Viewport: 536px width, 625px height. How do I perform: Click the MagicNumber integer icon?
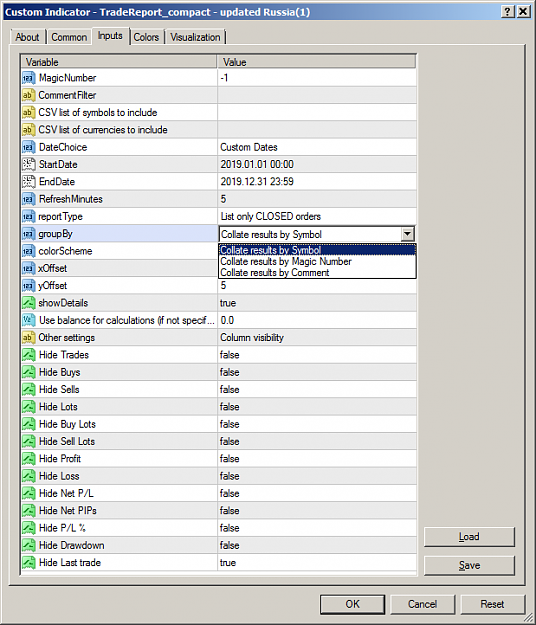point(28,78)
